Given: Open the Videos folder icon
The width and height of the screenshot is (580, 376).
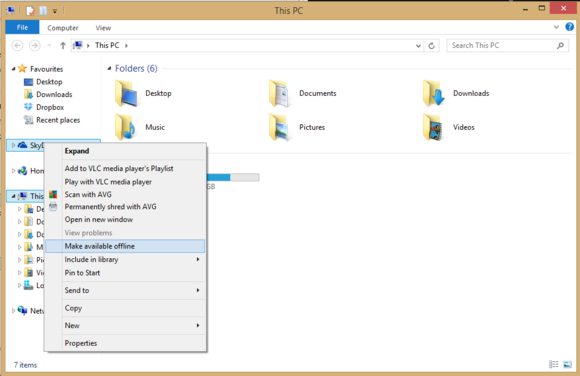Looking at the screenshot, I should (433, 127).
